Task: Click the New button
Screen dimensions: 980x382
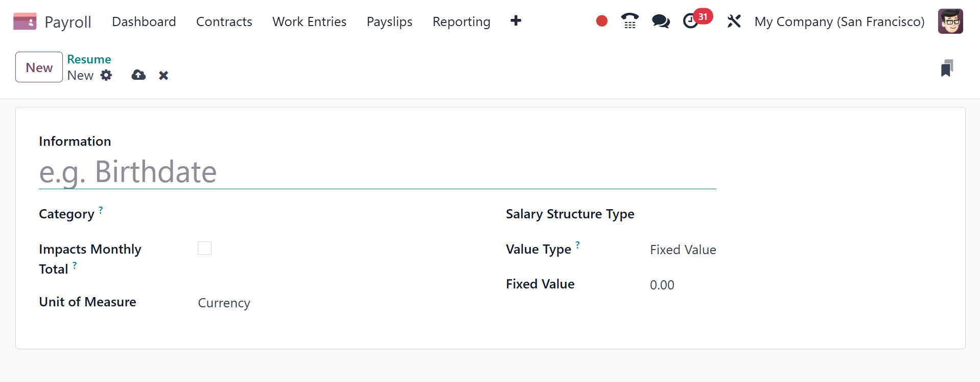Action: [39, 67]
